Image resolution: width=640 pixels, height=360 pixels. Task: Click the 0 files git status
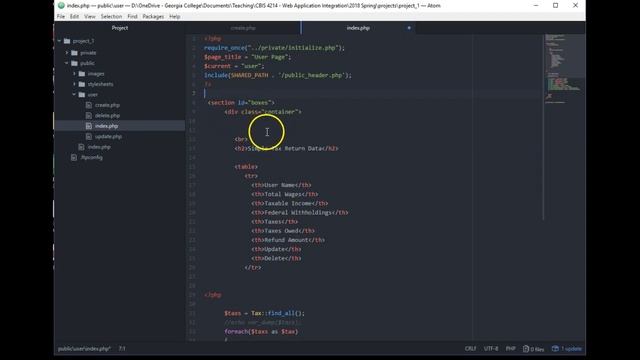pos(538,349)
